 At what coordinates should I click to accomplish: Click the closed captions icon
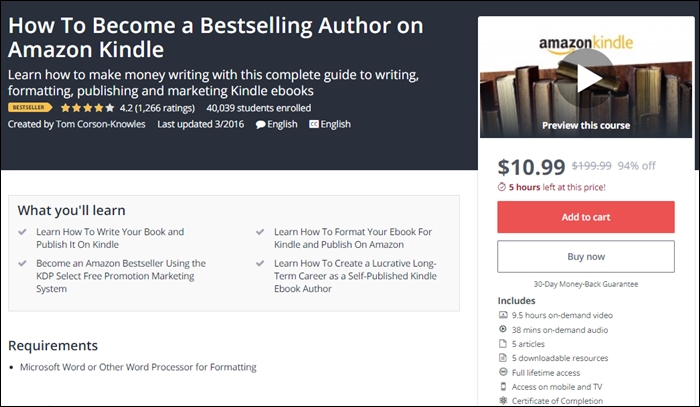click(x=314, y=125)
